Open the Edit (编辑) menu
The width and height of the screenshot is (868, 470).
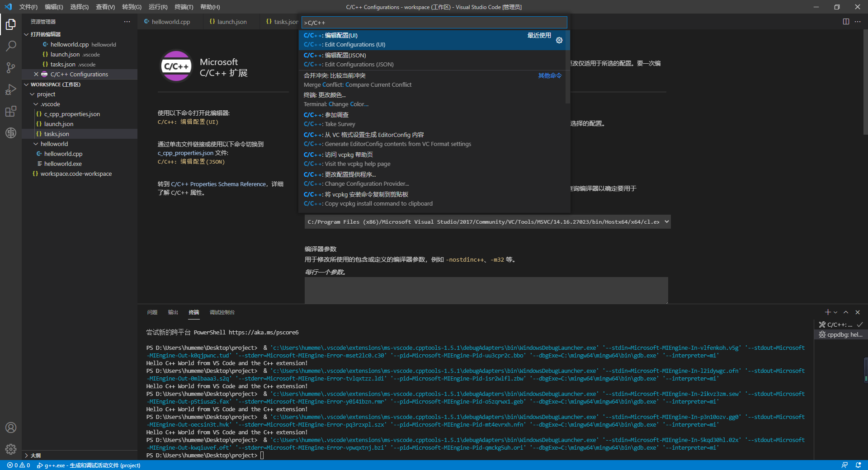(x=54, y=7)
